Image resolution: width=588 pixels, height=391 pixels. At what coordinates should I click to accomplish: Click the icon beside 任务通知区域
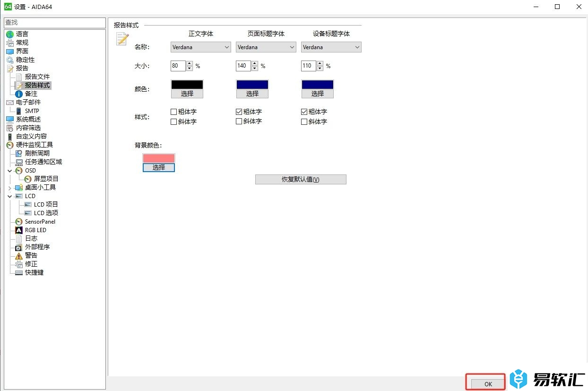[x=19, y=162]
